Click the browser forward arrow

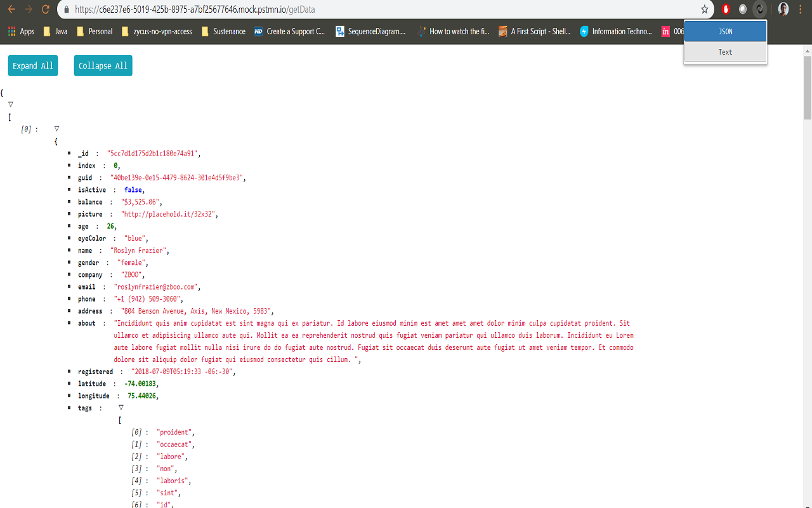[x=29, y=10]
